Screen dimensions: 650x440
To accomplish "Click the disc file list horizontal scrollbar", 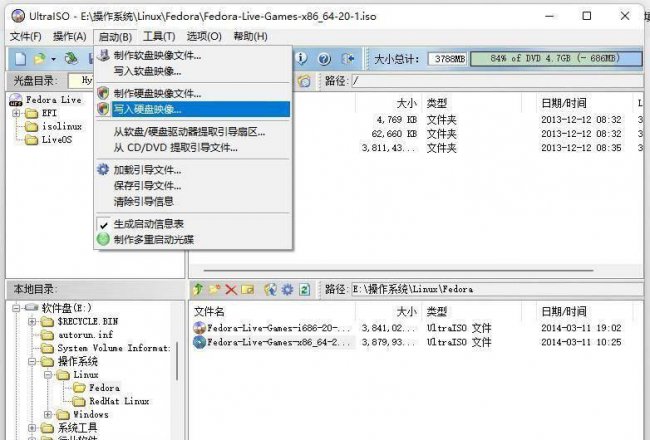I will [398, 270].
